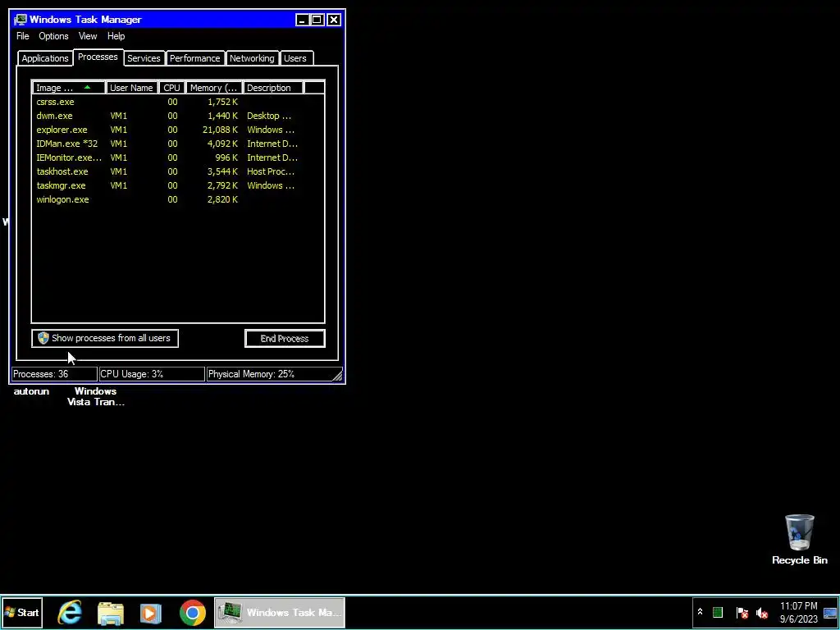Click the End Process button
This screenshot has height=630, width=840.
pyautogui.click(x=285, y=338)
